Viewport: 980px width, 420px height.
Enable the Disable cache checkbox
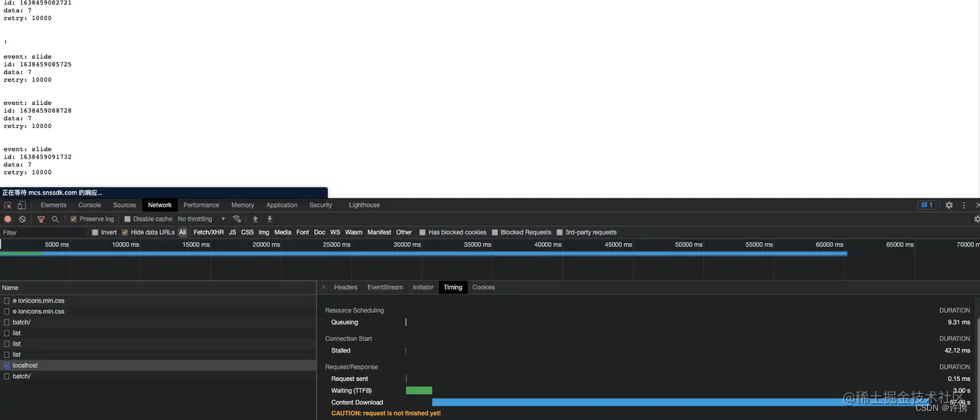click(128, 219)
